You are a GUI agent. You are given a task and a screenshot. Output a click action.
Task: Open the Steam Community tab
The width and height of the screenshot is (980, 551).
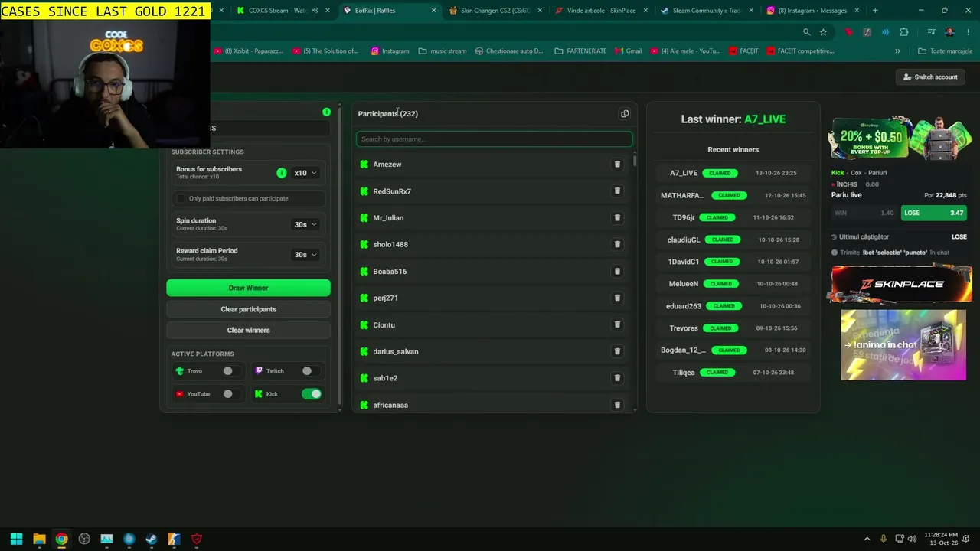[706, 11]
